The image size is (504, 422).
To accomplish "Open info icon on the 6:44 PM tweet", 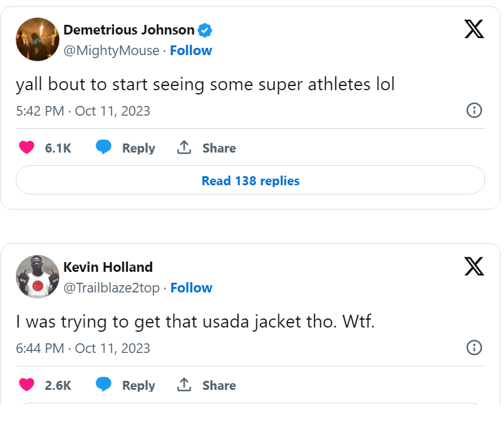I will [x=474, y=348].
